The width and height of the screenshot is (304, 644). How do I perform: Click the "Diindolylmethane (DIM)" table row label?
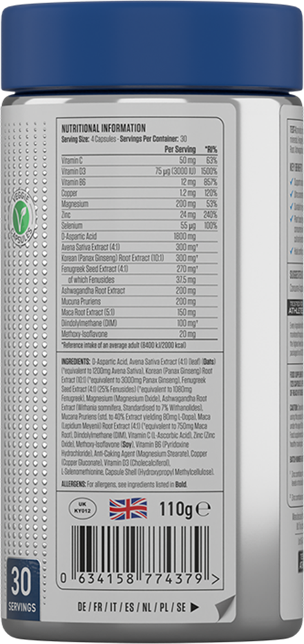click(x=89, y=323)
